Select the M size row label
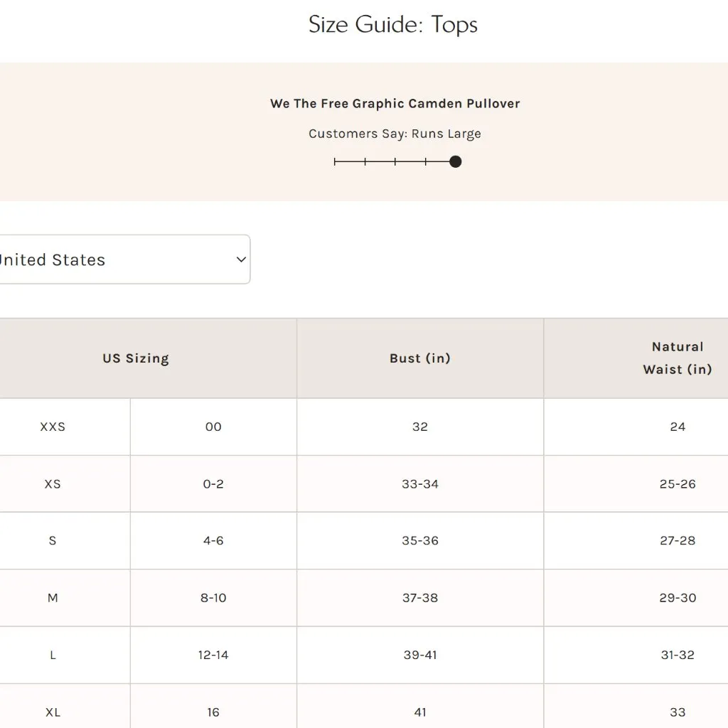 click(53, 598)
